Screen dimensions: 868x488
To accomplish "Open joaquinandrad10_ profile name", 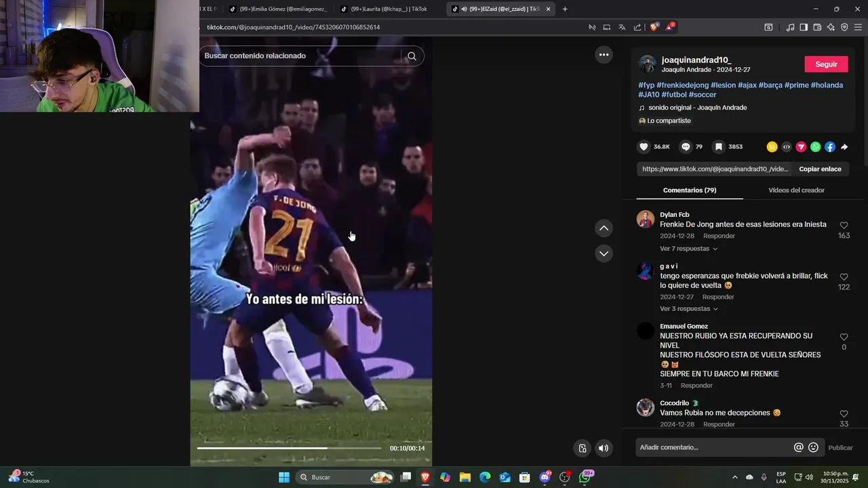I will 696,60.
